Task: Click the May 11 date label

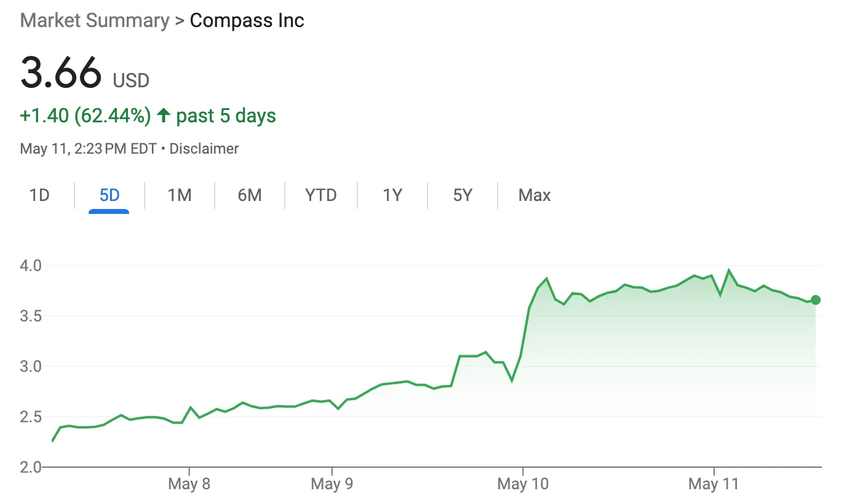Action: click(x=713, y=484)
